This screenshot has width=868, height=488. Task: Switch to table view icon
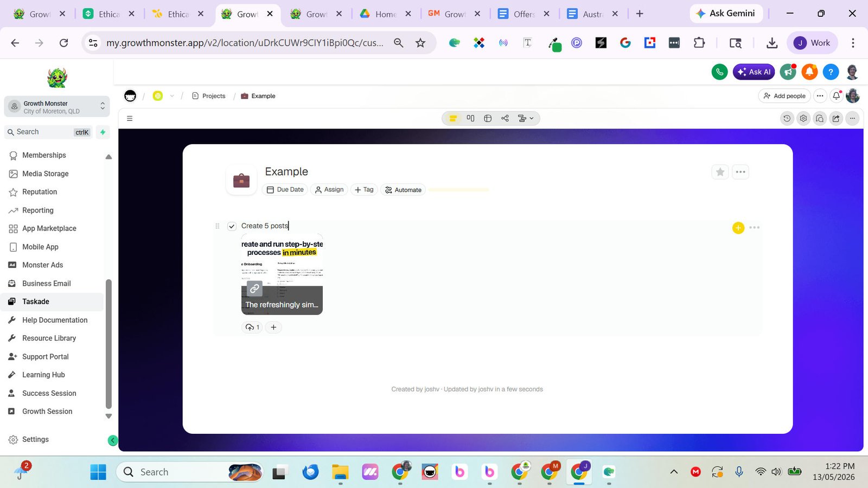pyautogui.click(x=488, y=118)
